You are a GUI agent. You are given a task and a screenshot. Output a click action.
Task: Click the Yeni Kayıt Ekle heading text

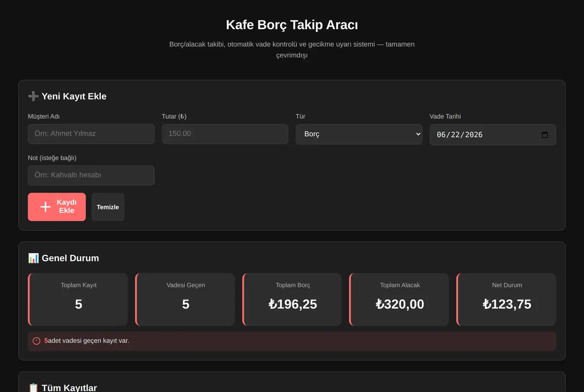pyautogui.click(x=74, y=96)
